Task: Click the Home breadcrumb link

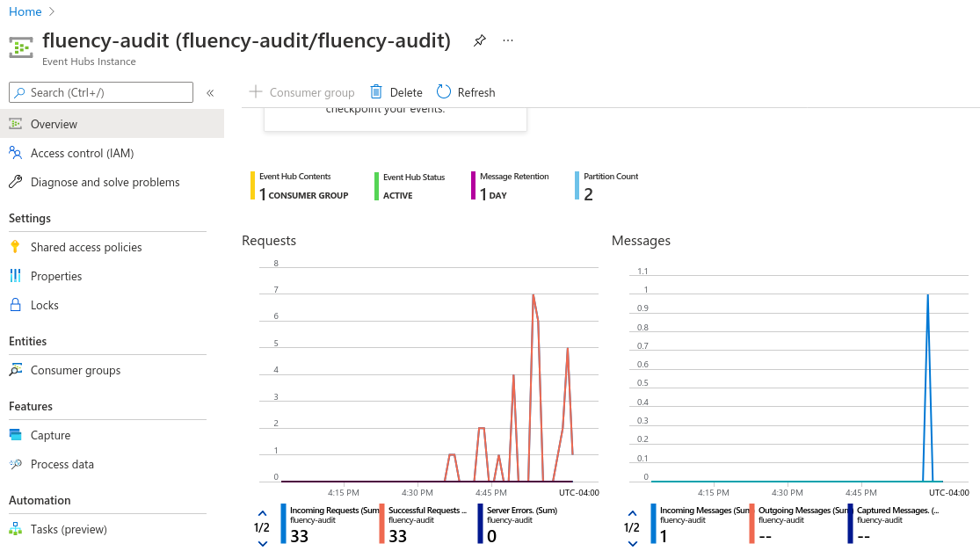Action: click(x=25, y=12)
